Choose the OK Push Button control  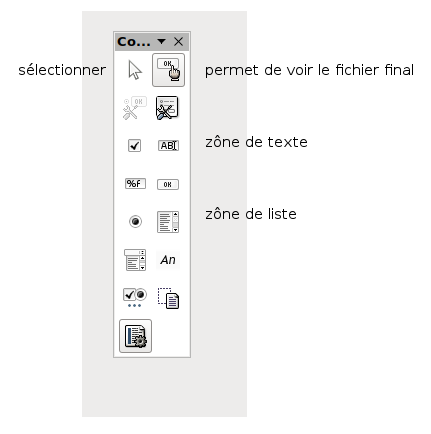pos(168,184)
